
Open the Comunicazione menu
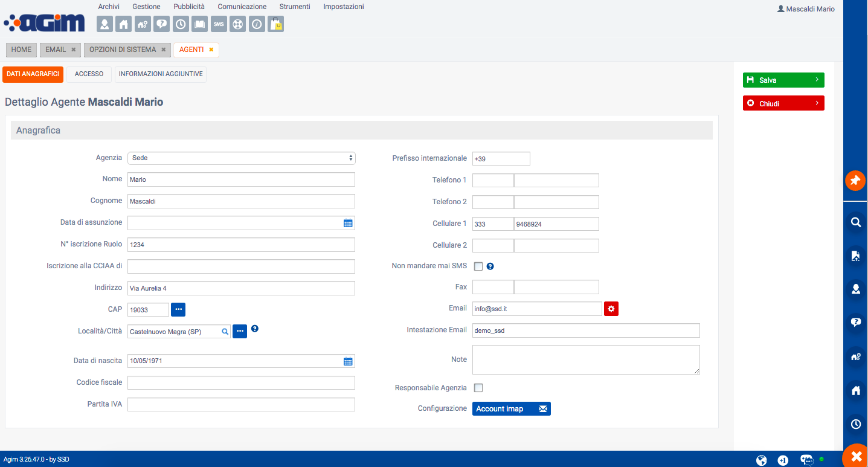(x=242, y=7)
